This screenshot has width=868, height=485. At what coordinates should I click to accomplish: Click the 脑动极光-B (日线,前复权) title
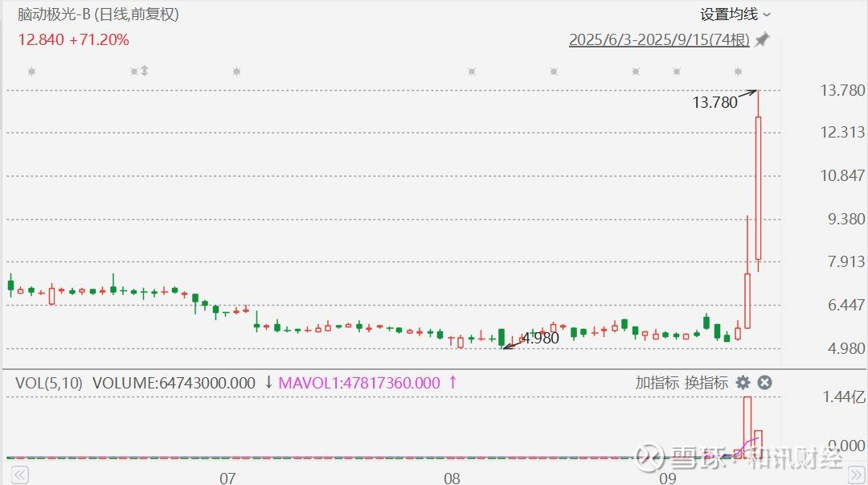pyautogui.click(x=98, y=14)
